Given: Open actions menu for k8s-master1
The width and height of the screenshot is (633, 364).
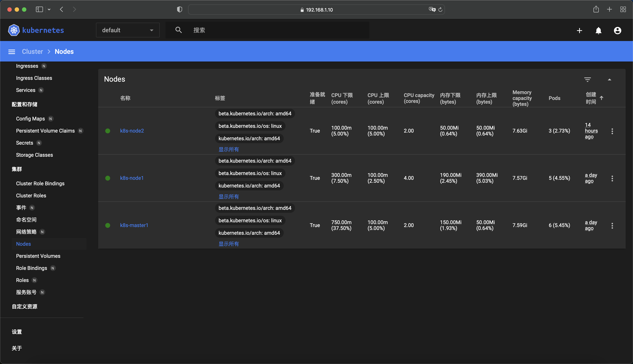Looking at the screenshot, I should [x=612, y=226].
